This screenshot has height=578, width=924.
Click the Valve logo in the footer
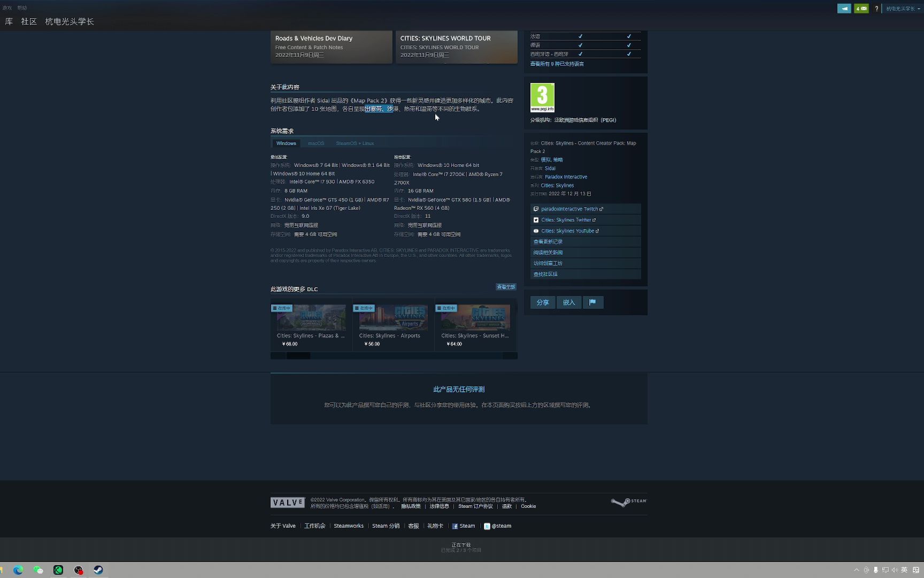click(x=288, y=503)
